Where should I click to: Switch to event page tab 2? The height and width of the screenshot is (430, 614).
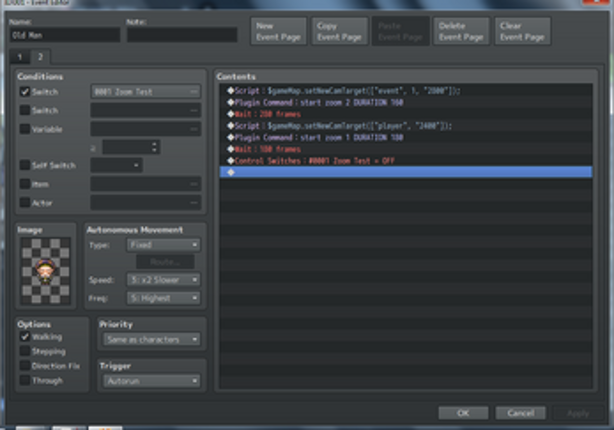(40, 57)
